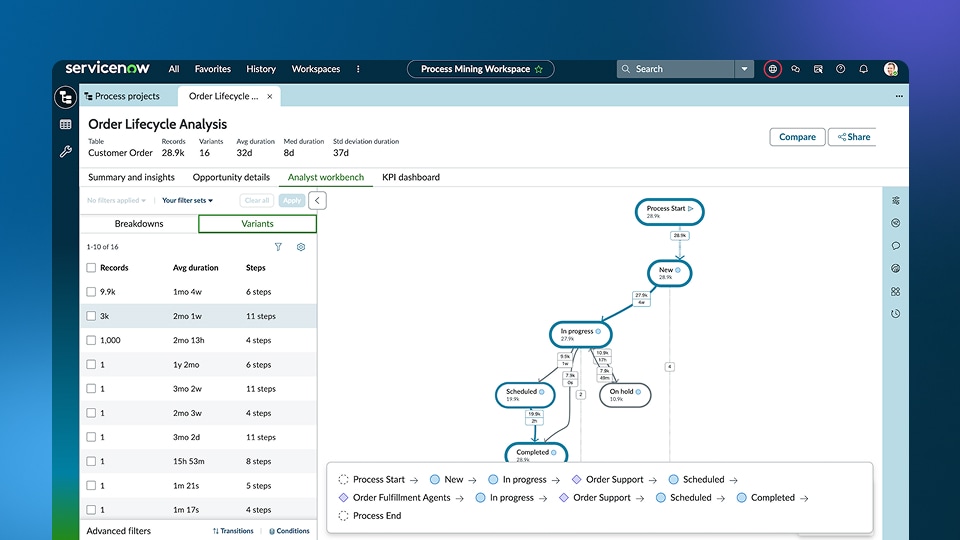This screenshot has height=540, width=960.
Task: Open the three-dot menu beside Workspaces
Action: pyautogui.click(x=358, y=69)
